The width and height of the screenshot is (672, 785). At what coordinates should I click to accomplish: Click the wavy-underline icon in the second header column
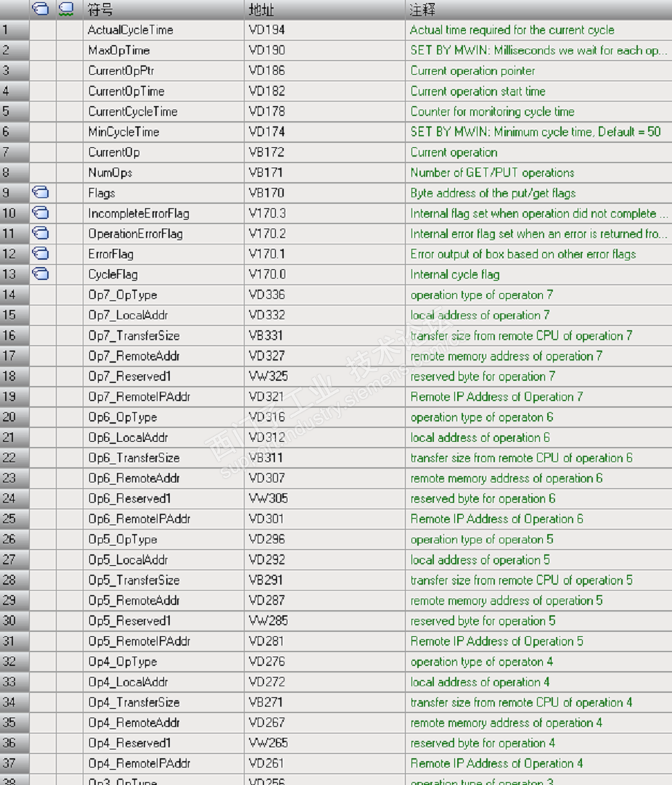click(x=66, y=9)
